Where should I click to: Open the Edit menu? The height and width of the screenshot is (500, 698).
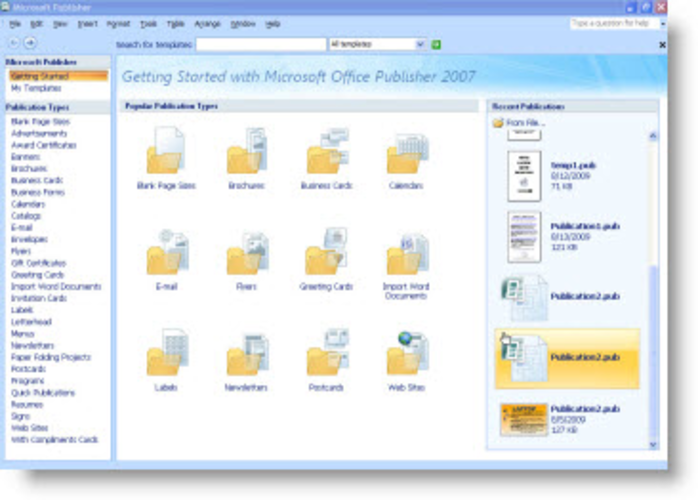pos(37,24)
